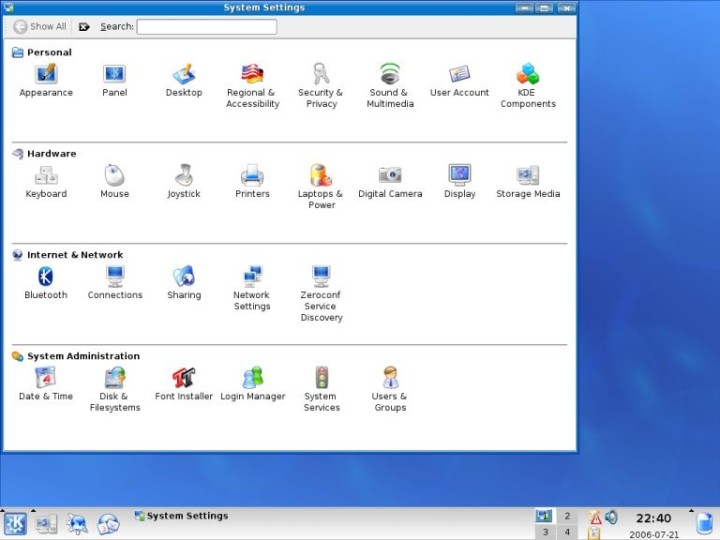The height and width of the screenshot is (540, 720).
Task: Switch to virtual desktop 3
Action: point(546,532)
